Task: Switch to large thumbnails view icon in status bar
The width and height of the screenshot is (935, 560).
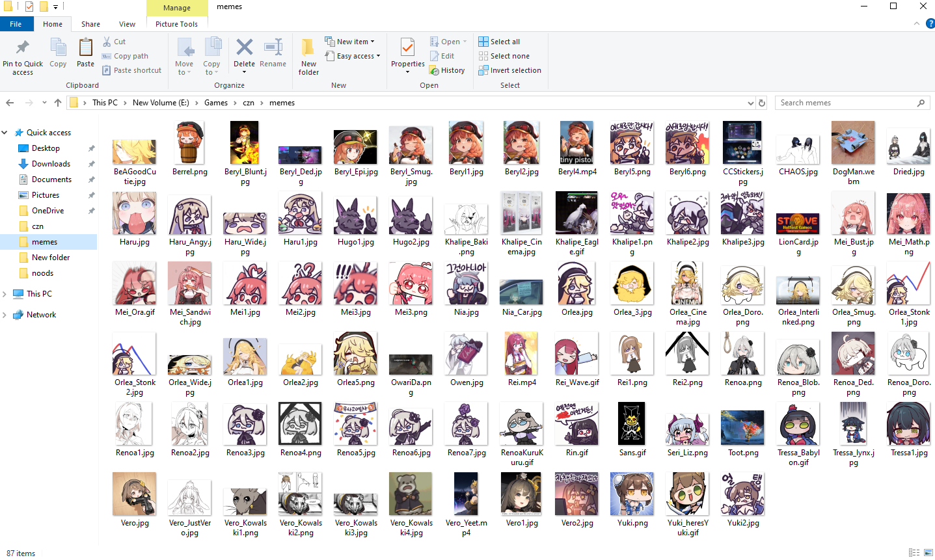Action: [928, 553]
